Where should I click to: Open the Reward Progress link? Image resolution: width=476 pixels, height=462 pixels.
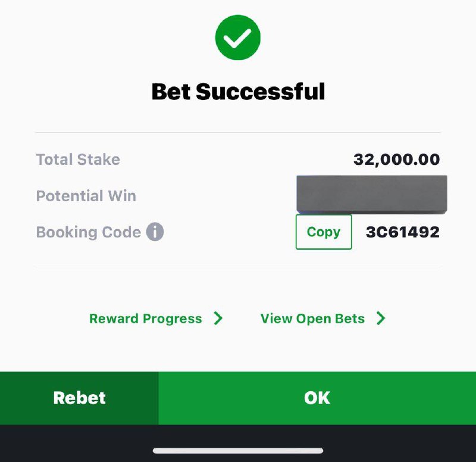coord(145,319)
